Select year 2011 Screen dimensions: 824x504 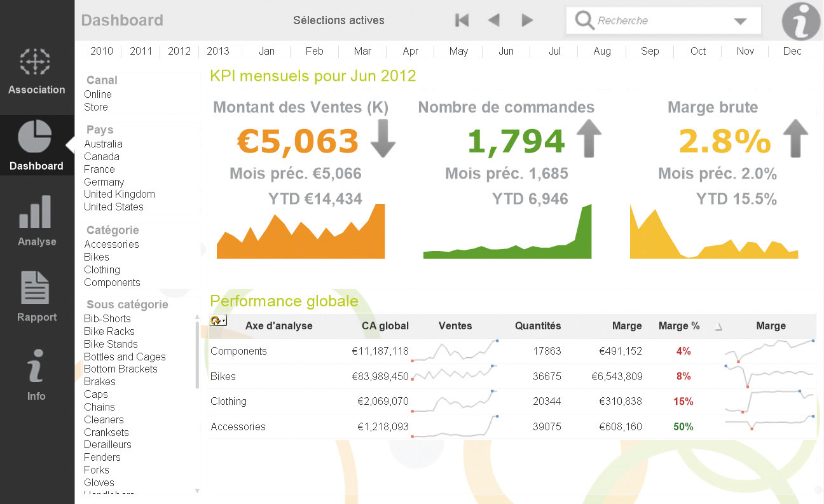click(141, 51)
